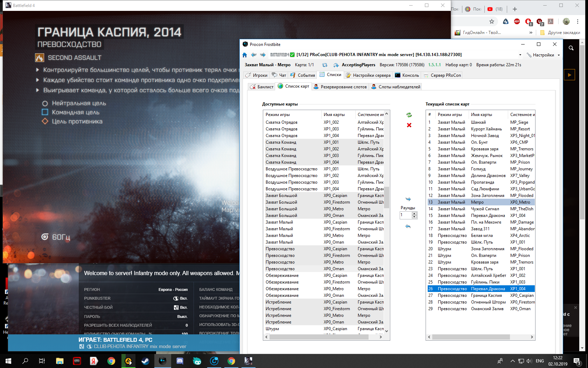Select current list row 1 Шанхай

pyautogui.click(x=481, y=122)
